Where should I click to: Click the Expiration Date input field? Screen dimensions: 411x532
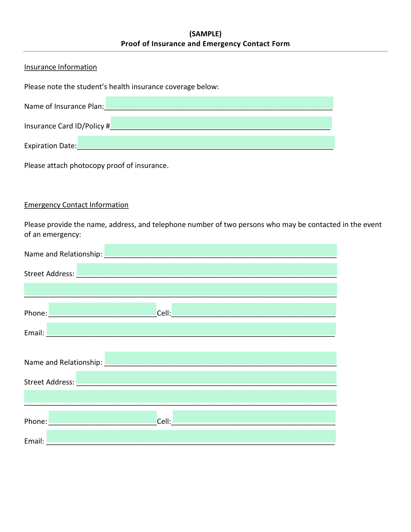(x=206, y=142)
